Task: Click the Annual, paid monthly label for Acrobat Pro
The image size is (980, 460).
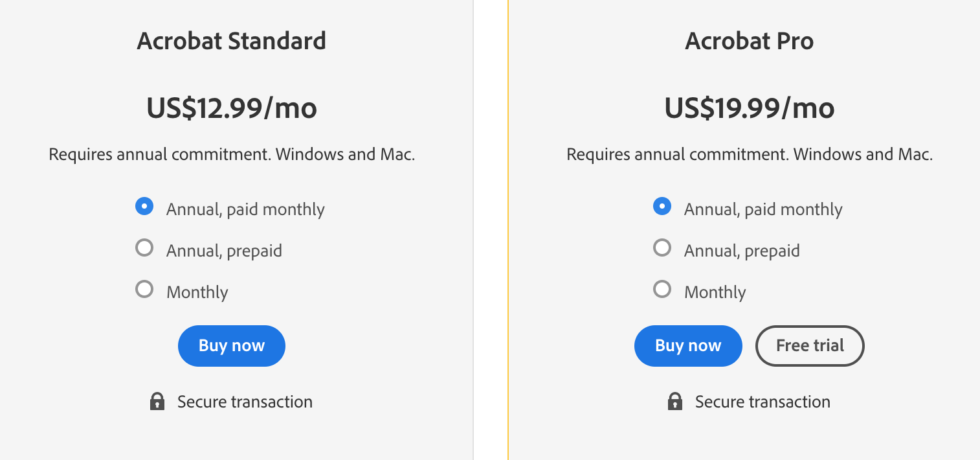Action: click(763, 209)
